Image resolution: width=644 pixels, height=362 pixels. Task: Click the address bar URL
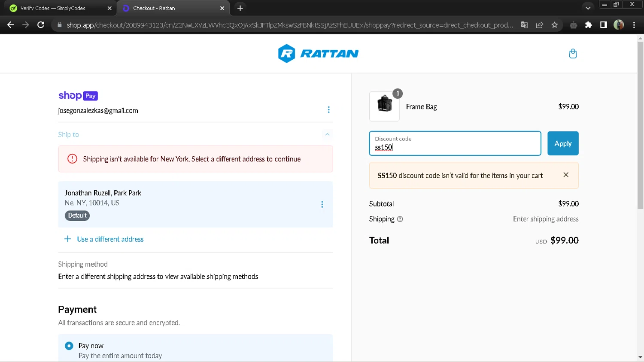pos(290,25)
